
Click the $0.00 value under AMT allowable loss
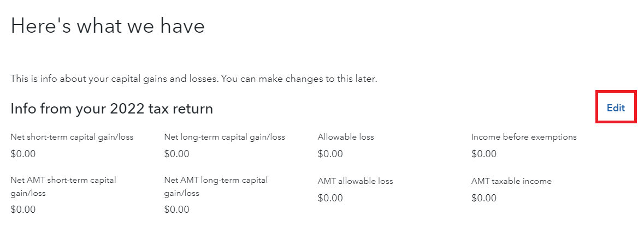[330, 198]
